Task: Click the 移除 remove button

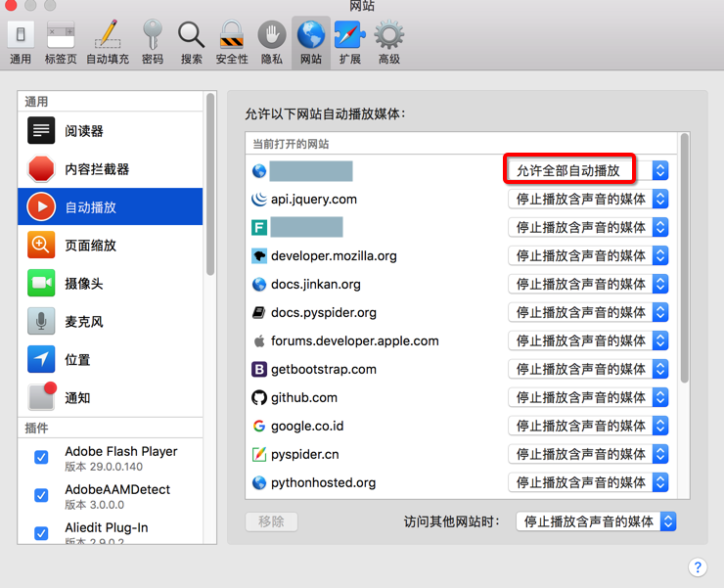Action: pyautogui.click(x=271, y=521)
